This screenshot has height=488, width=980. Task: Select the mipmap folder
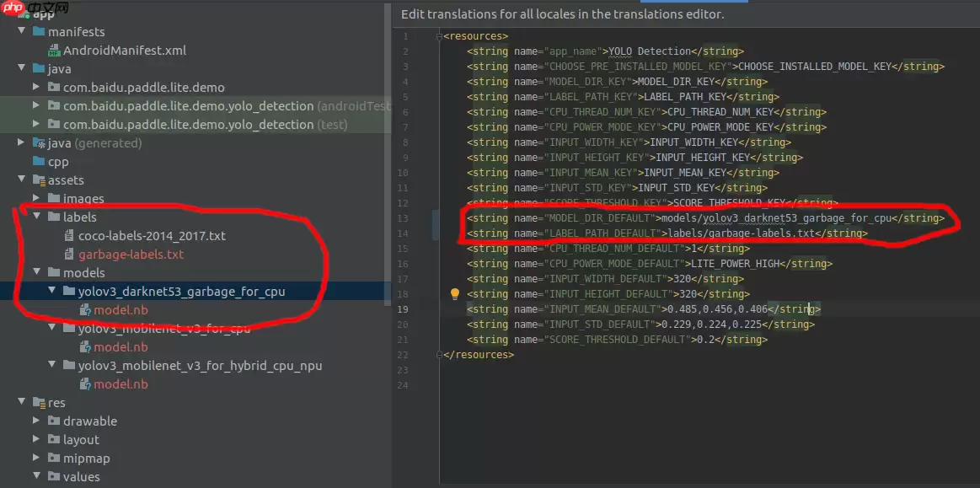point(86,459)
